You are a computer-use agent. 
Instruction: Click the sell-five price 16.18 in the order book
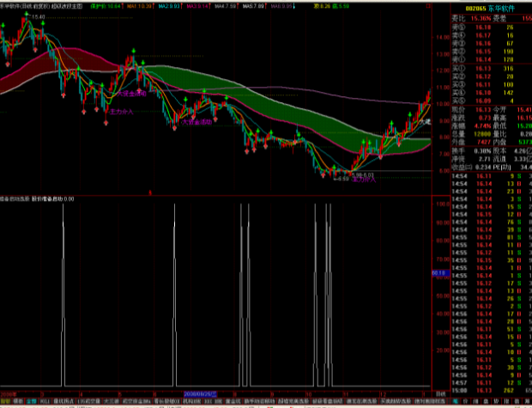(x=483, y=27)
